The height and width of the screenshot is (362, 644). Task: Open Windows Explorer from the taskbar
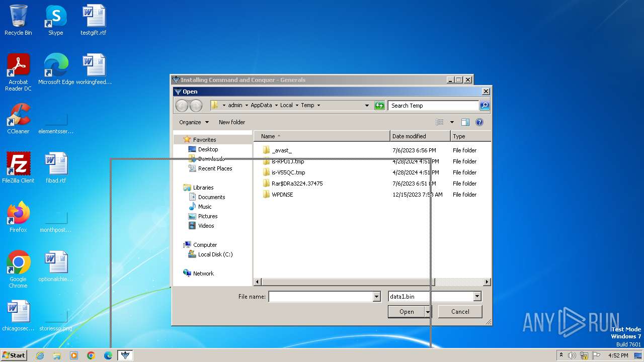pos(57,355)
